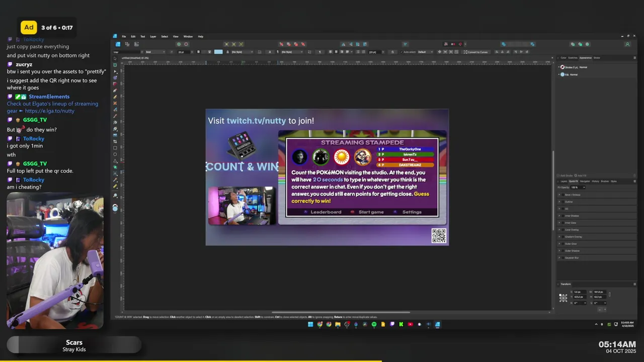Click the Fill light-blue swatch in Appearance

pyautogui.click(x=562, y=74)
